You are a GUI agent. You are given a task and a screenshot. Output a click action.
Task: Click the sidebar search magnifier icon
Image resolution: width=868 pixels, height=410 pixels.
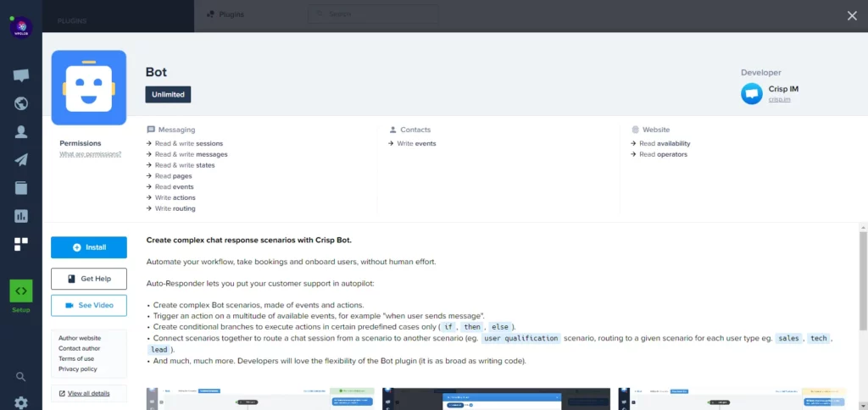[x=21, y=377]
